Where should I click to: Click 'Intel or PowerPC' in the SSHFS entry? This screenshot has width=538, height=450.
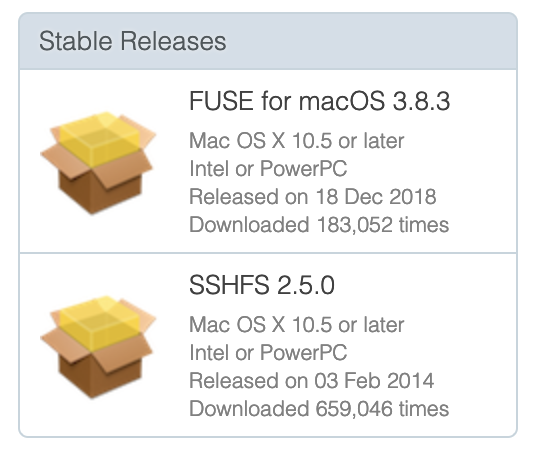click(x=268, y=353)
